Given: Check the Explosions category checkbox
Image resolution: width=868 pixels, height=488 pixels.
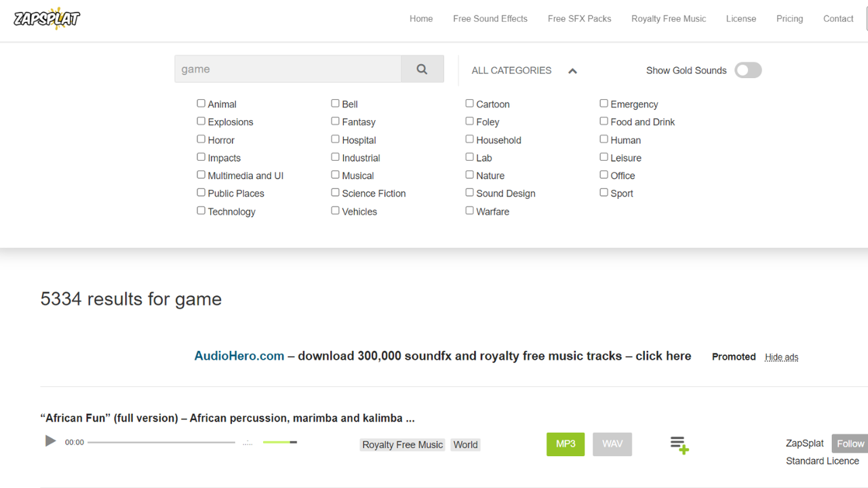Looking at the screenshot, I should 201,121.
